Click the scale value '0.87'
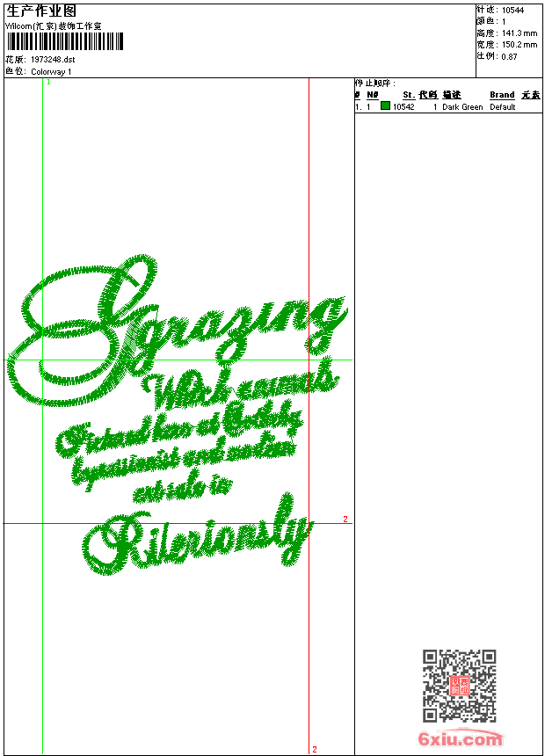Viewport: 545px width, 756px height. [509, 57]
